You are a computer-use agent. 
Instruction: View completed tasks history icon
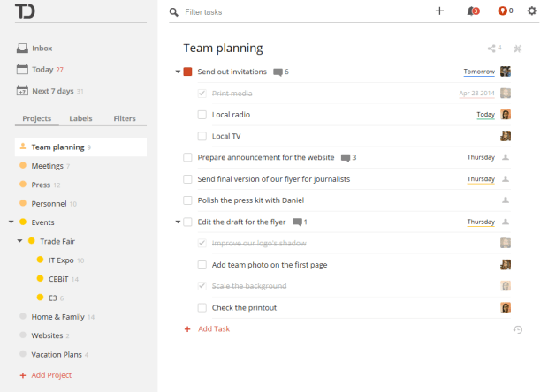click(518, 329)
